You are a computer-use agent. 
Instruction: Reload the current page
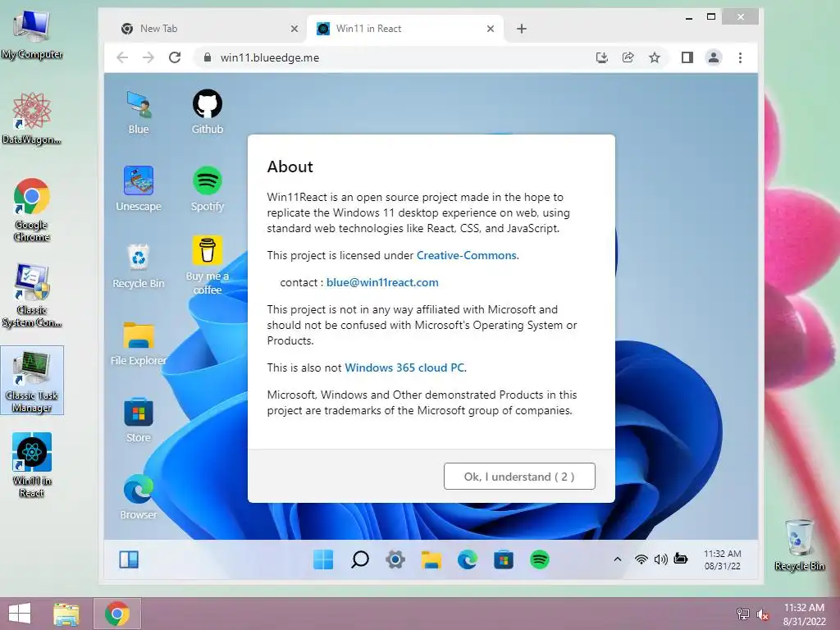click(x=175, y=57)
